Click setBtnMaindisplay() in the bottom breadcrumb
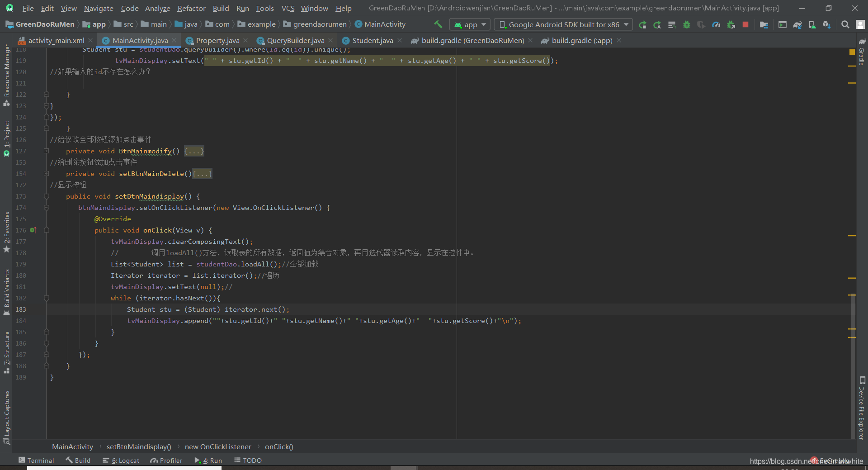Image resolution: width=868 pixels, height=470 pixels. click(x=139, y=447)
